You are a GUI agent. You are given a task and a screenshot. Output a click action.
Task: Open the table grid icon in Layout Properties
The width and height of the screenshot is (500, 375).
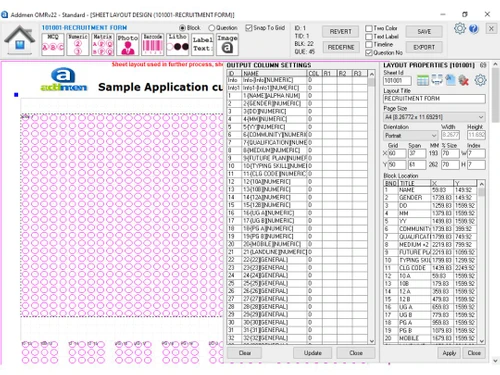pyautogui.click(x=423, y=80)
